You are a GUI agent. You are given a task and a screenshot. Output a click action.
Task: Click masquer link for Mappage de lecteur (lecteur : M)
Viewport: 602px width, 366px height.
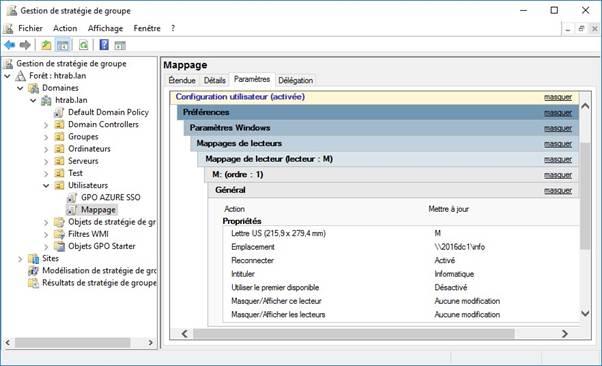[x=558, y=159]
